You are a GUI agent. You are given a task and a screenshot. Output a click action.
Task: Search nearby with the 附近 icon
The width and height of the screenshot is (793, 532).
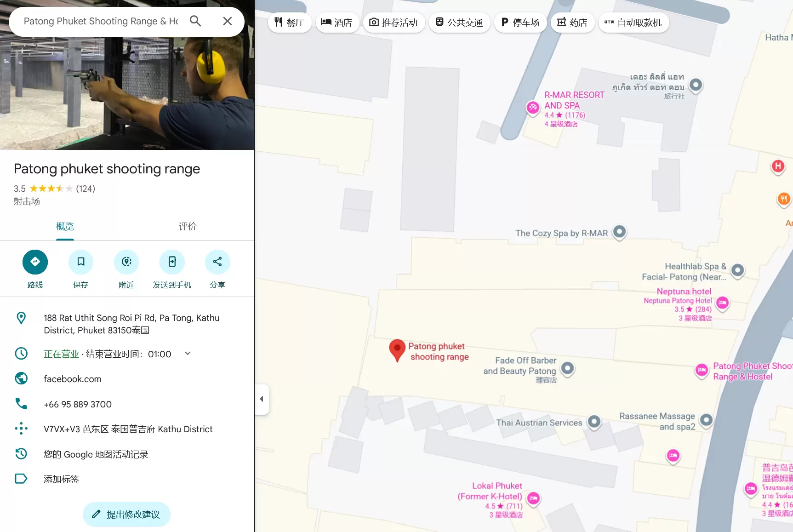point(126,262)
